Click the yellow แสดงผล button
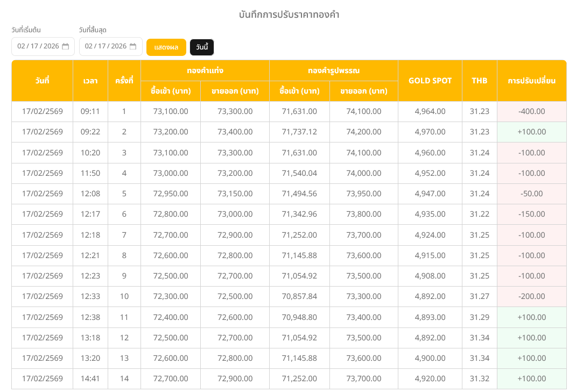Viewport: 576px width, 392px height. click(166, 47)
